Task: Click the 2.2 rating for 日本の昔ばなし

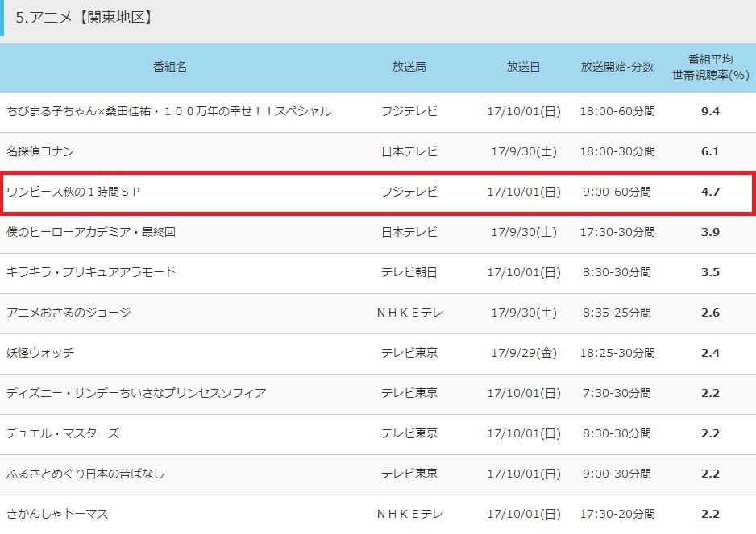Action: coord(710,474)
